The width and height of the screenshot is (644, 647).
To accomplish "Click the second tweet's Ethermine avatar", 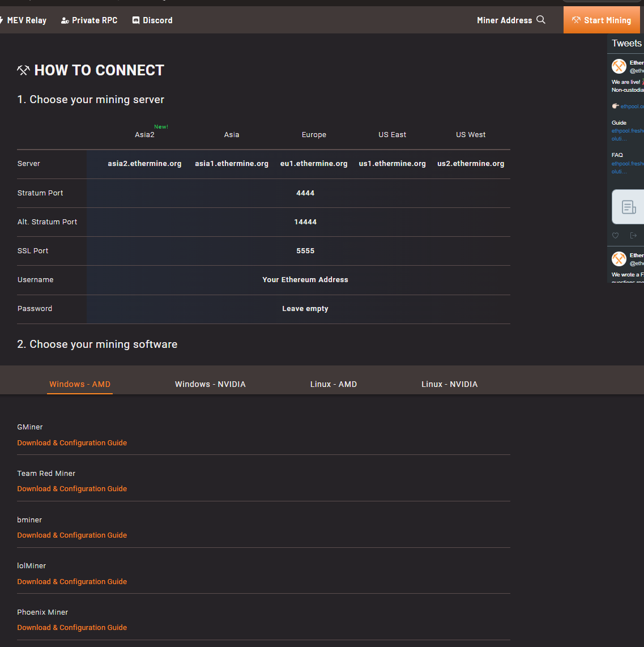I will 619,259.
